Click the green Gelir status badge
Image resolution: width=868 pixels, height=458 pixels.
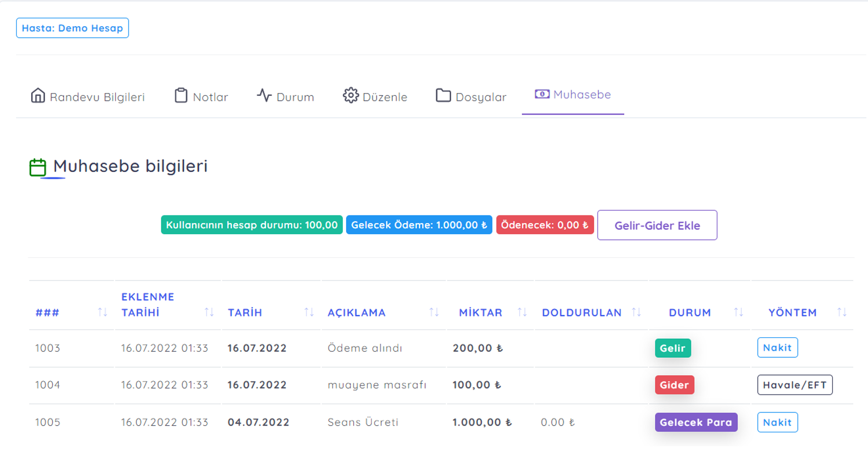[672, 348]
